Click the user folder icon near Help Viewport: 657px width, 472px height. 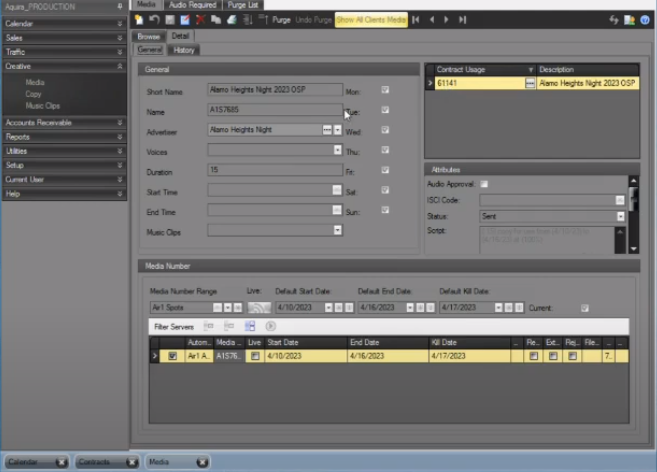629,20
